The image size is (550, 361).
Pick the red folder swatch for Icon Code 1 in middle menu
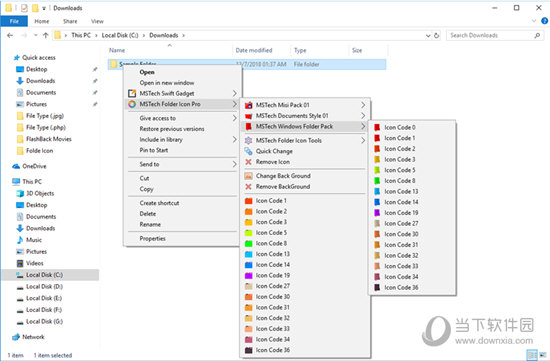[248, 201]
